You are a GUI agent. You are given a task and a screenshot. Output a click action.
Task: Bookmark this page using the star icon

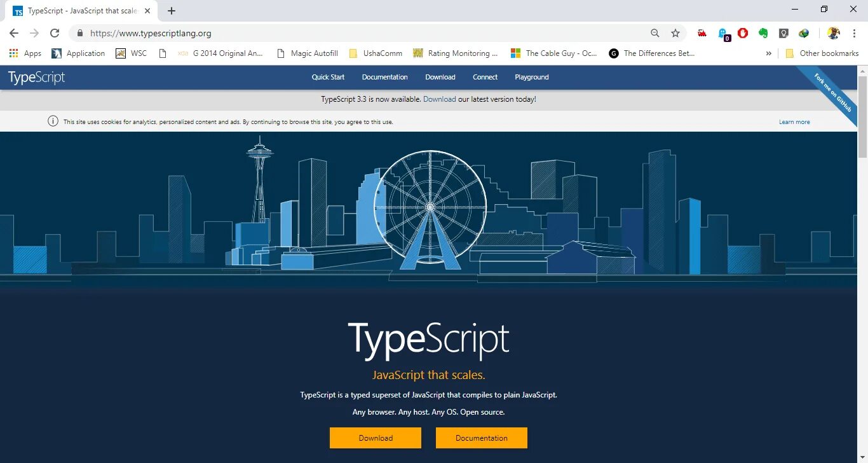675,33
